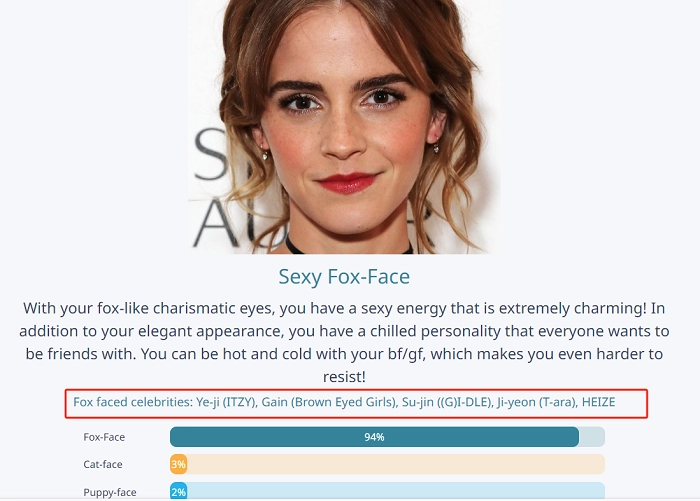Click the "Fox-Face" bar label
This screenshot has height=501, width=700.
[104, 437]
